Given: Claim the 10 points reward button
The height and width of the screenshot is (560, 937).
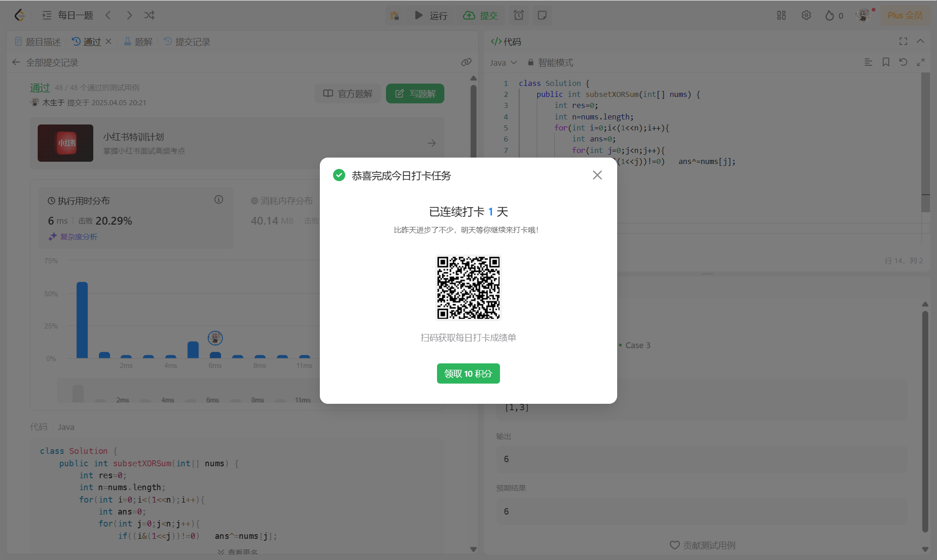Looking at the screenshot, I should (x=468, y=373).
